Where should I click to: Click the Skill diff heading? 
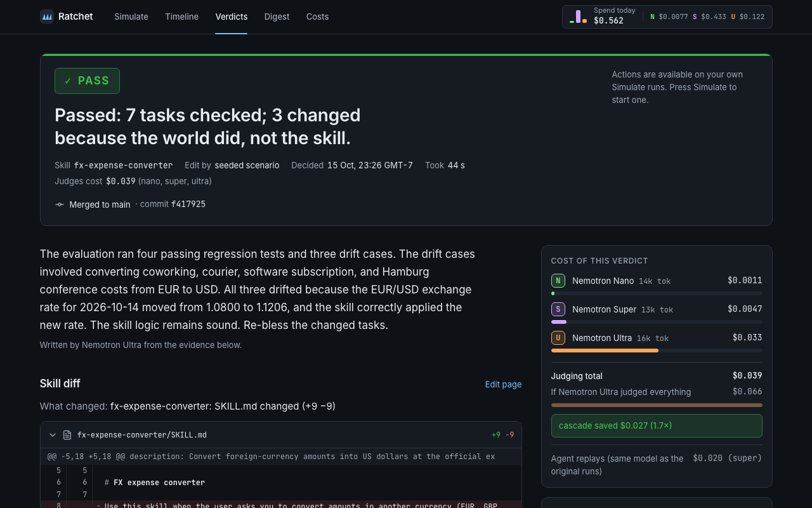(60, 384)
